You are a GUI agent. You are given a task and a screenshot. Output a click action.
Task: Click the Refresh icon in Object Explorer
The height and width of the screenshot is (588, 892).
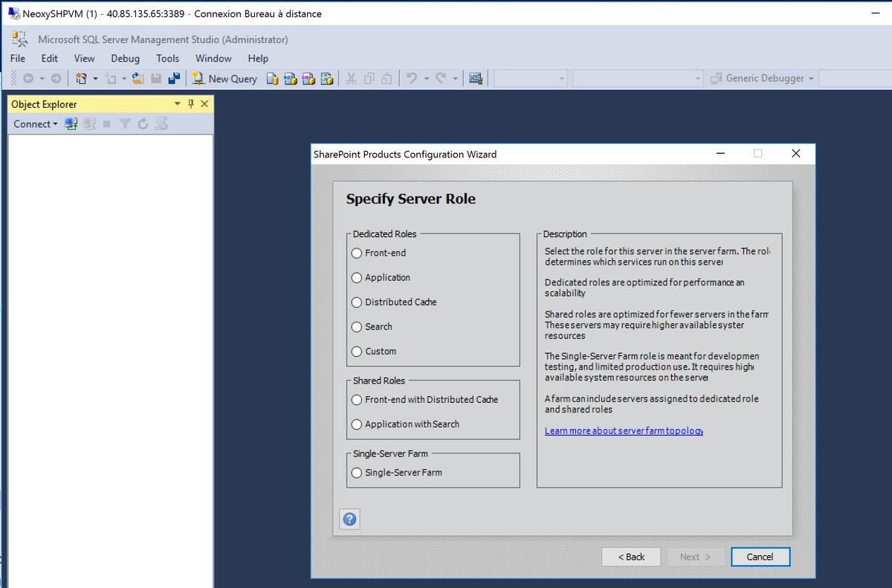(143, 124)
